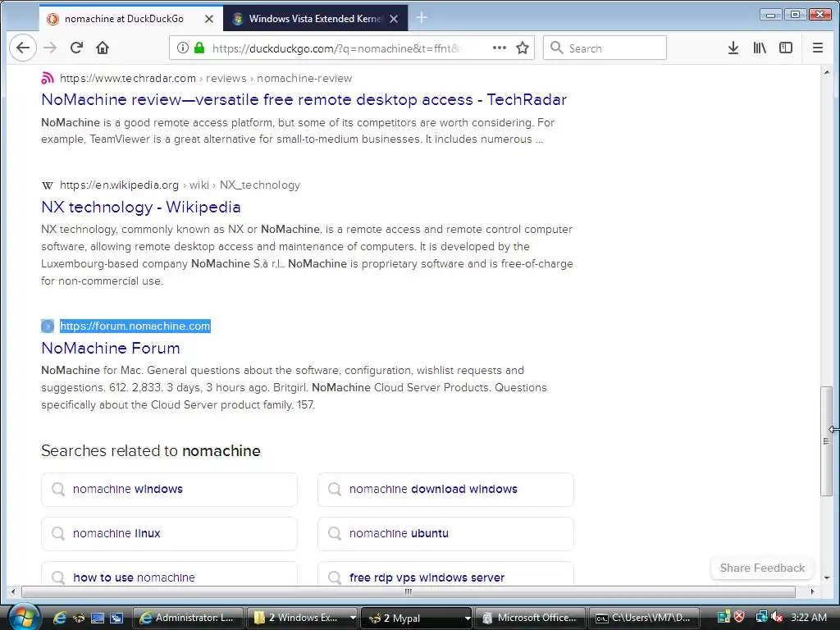
Task: Click the Wikipedia favicon beside result URL
Action: 47,185
